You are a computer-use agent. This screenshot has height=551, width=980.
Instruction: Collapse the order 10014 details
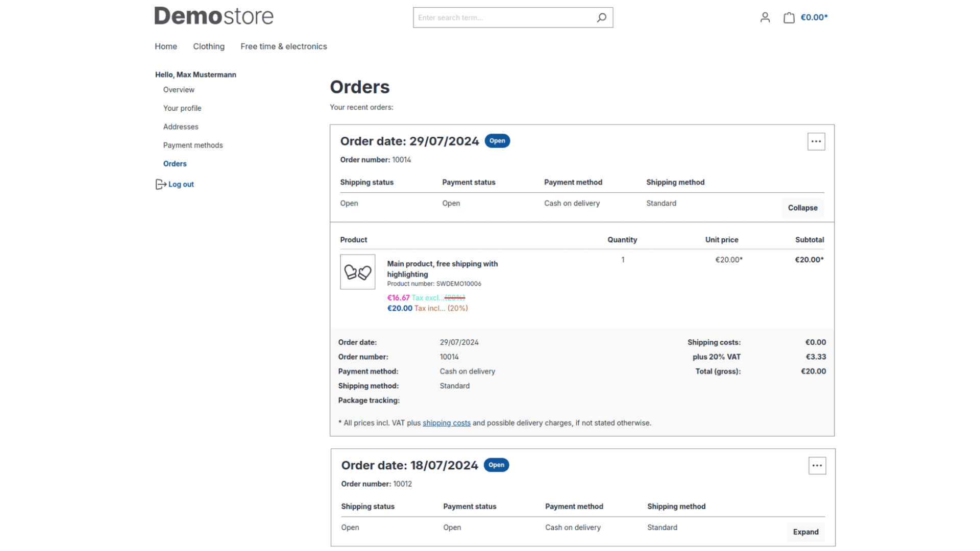[x=802, y=208]
